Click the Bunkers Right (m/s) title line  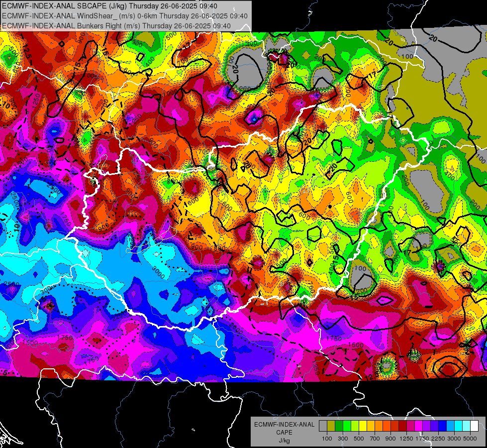point(116,26)
